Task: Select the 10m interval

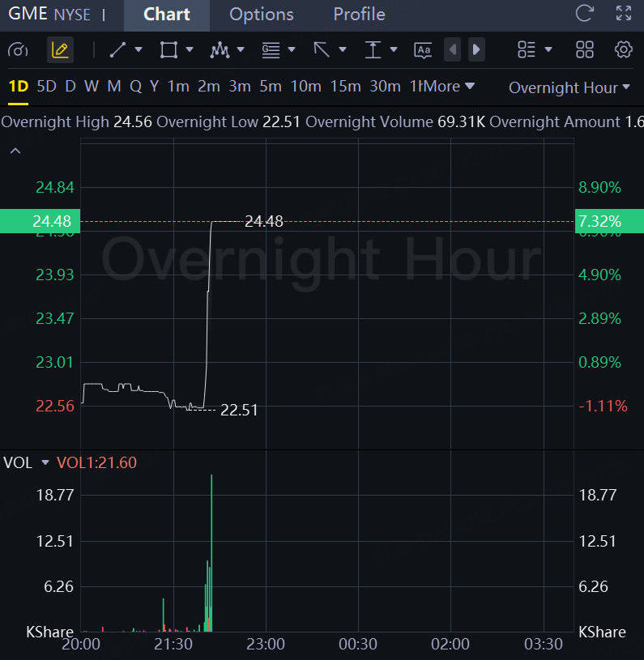Action: point(306,87)
